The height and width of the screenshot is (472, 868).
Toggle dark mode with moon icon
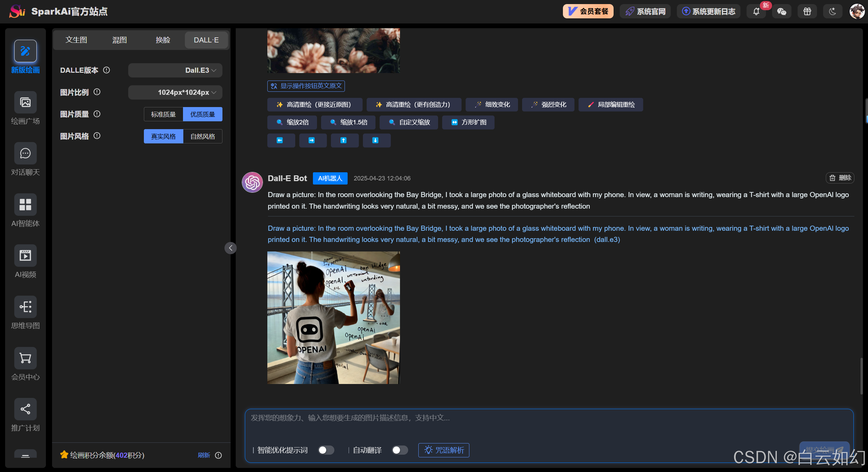pyautogui.click(x=832, y=12)
